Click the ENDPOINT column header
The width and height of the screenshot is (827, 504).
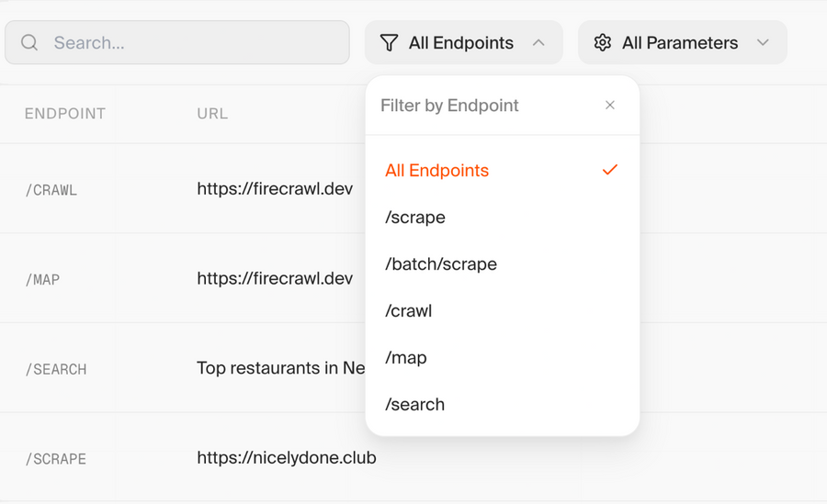pyautogui.click(x=65, y=114)
